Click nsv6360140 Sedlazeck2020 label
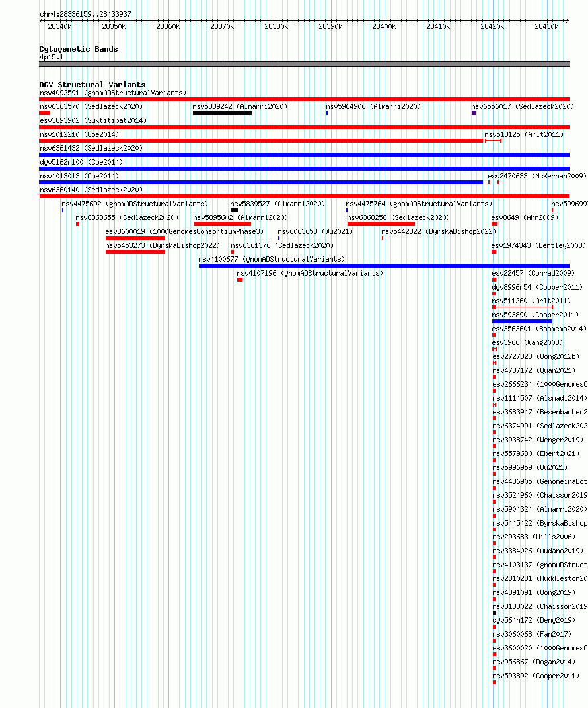Image resolution: width=588 pixels, height=708 pixels. coord(91,190)
